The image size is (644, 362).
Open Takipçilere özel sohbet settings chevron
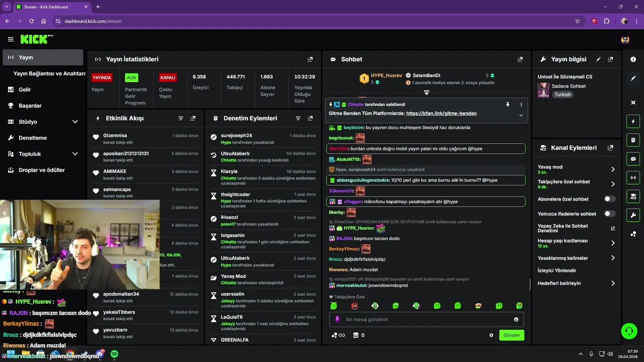click(x=613, y=184)
